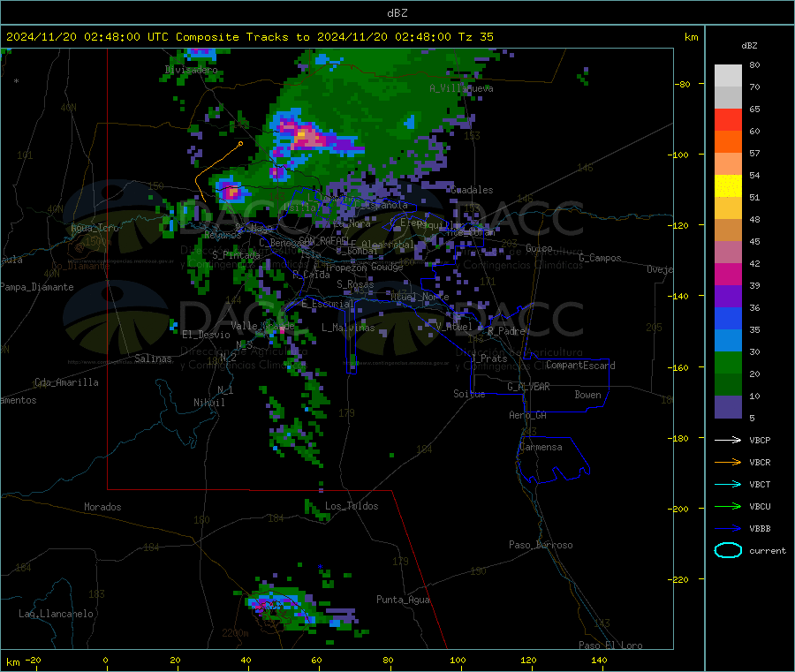
Task: Click the 'J_Prats' map label
Action: pyautogui.click(x=489, y=358)
